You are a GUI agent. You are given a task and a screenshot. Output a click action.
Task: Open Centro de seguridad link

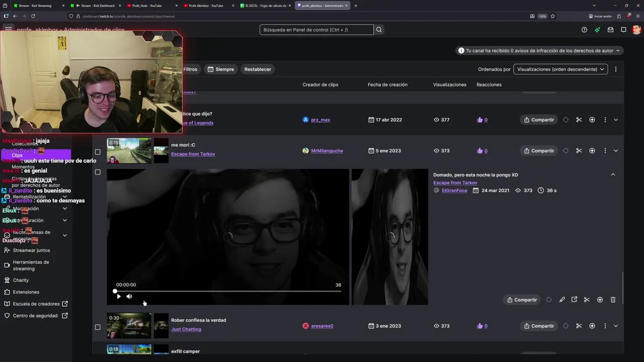35,316
